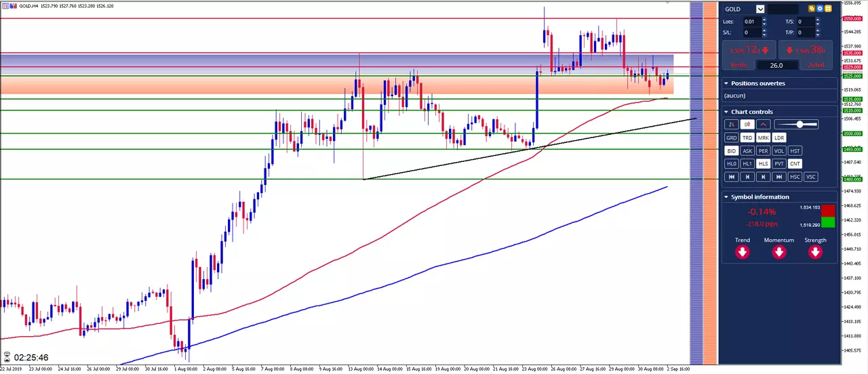Image resolution: width=868 pixels, height=374 pixels.
Task: Click the empty field beside GOLD dropdown
Action: coord(783,9)
